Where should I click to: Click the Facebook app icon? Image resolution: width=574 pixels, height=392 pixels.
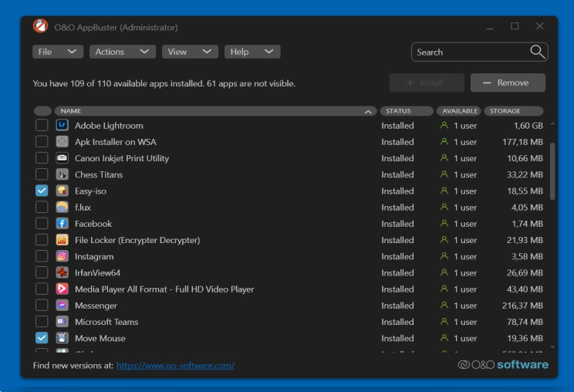pyautogui.click(x=62, y=223)
